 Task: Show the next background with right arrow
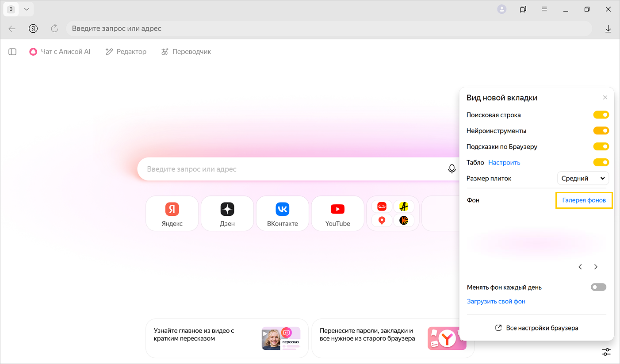pos(596,267)
